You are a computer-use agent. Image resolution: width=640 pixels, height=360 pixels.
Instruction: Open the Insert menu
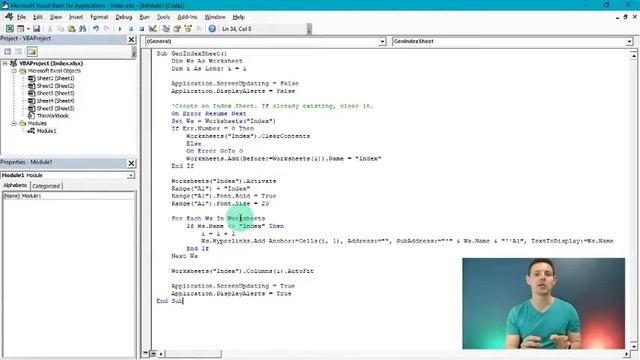[76, 17]
